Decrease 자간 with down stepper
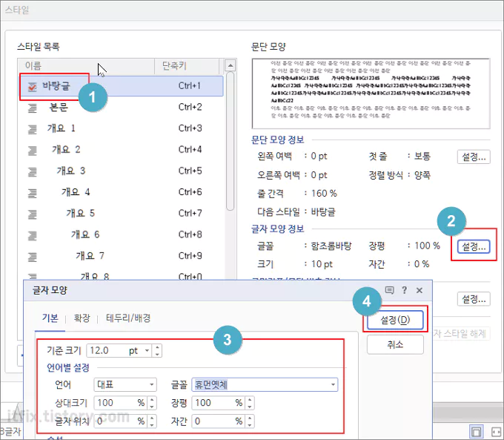The height and width of the screenshot is (440, 504). click(250, 425)
